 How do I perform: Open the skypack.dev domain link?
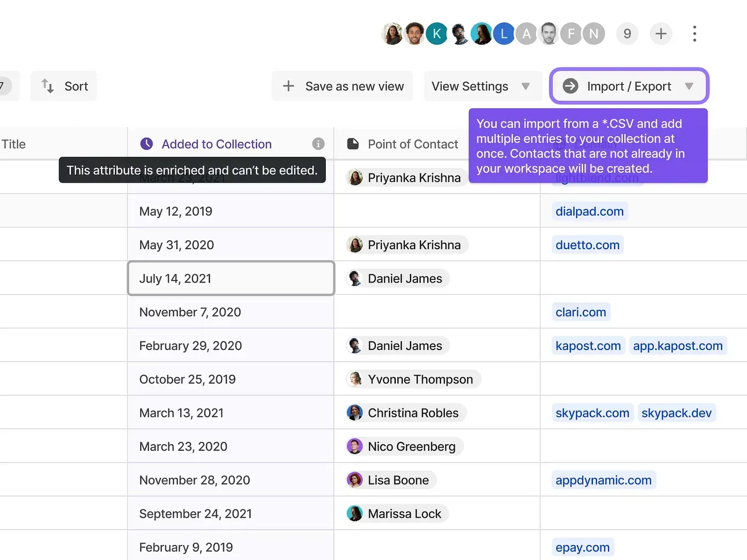point(676,413)
